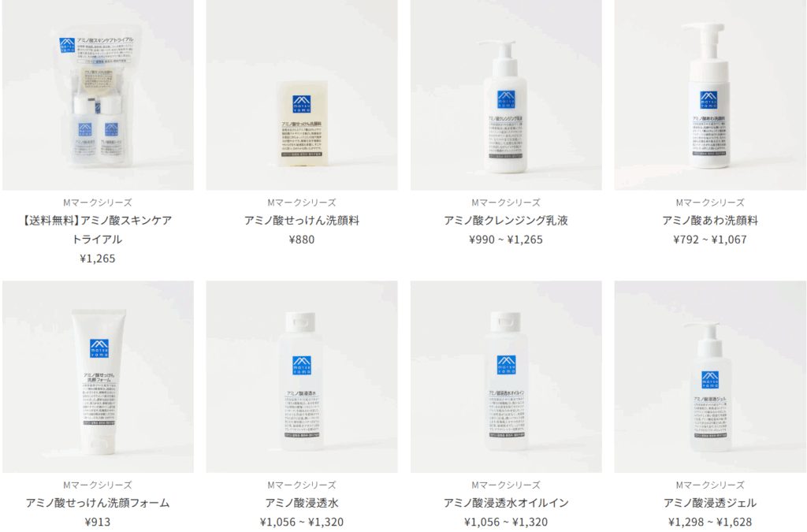
Task: Click the ¥880 price under せっけん洗顔料
Action: point(302,240)
